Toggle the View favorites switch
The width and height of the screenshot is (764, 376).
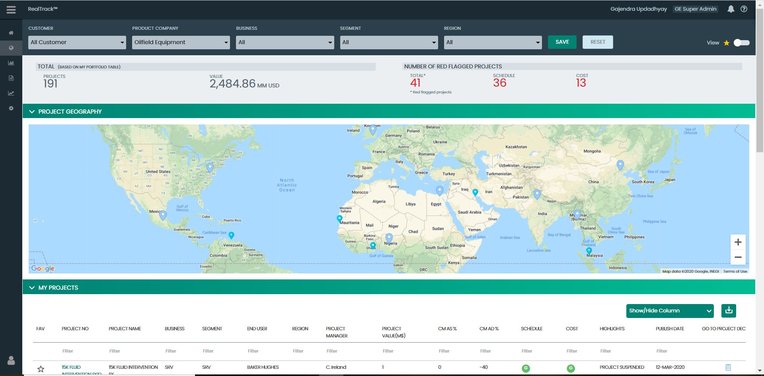point(742,43)
